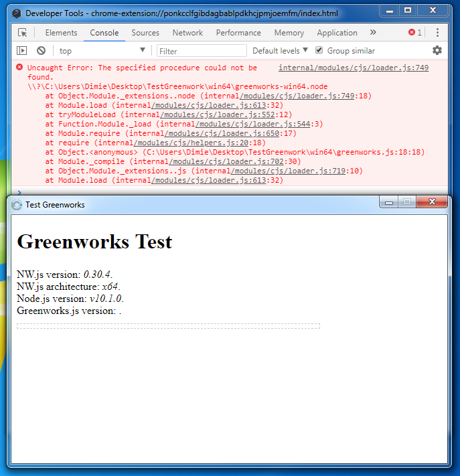Open loader.js:702 link in Module._compile line
This screenshot has width=460, height=476.
point(226,161)
